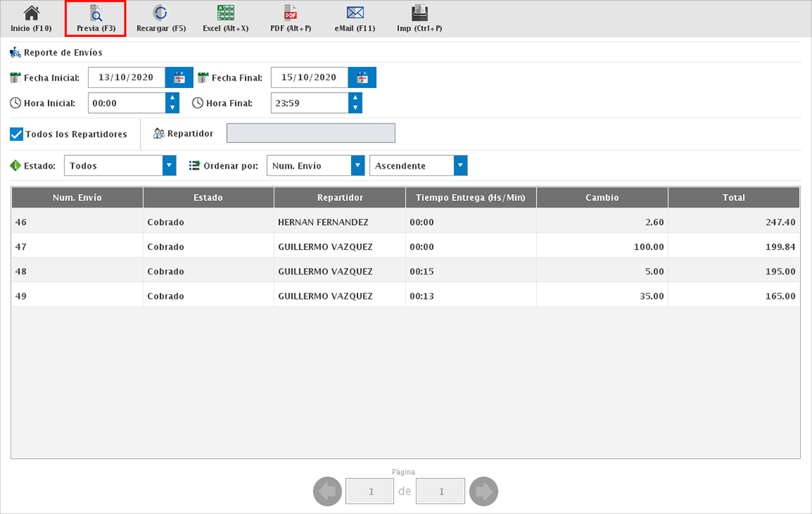The image size is (812, 514).
Task: Expand the Estado dropdown
Action: (x=169, y=166)
